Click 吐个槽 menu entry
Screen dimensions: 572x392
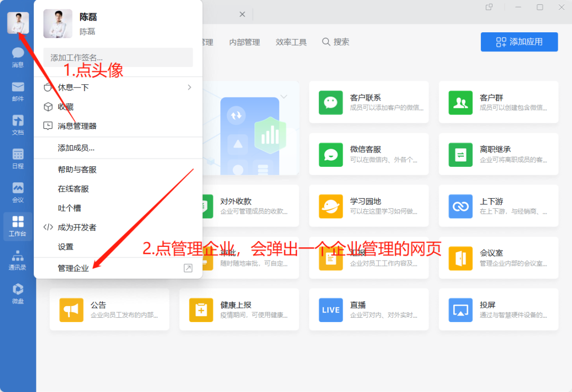[118, 208]
